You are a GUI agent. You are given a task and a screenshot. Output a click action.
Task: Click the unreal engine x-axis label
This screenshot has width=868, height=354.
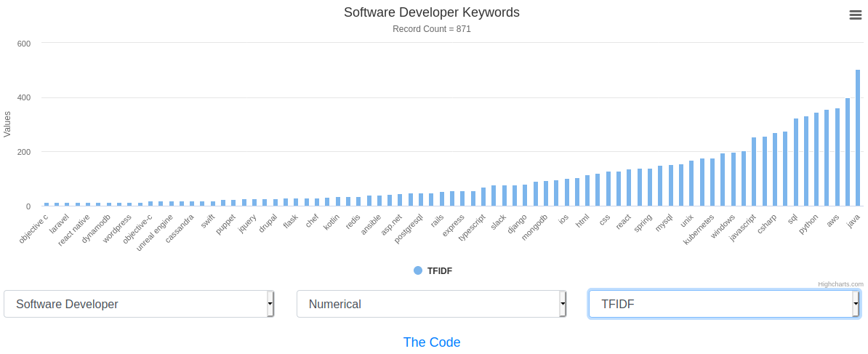(154, 233)
